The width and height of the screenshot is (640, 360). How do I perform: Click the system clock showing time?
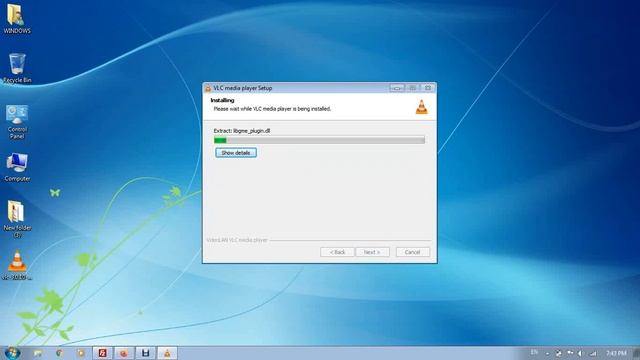(616, 353)
